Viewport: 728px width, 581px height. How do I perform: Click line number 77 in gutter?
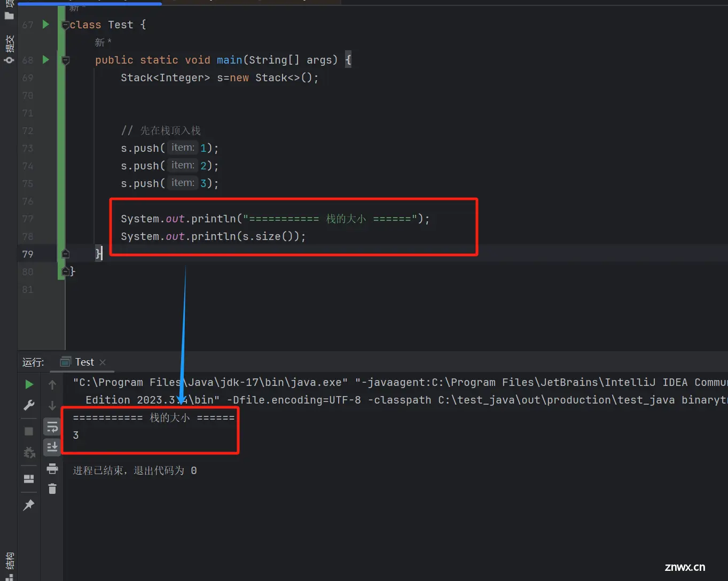click(28, 219)
